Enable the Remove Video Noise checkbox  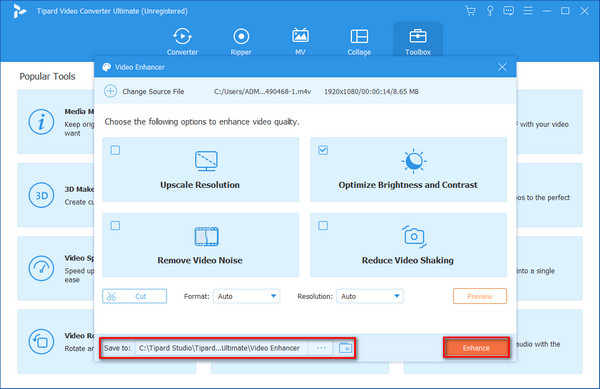[x=115, y=226]
